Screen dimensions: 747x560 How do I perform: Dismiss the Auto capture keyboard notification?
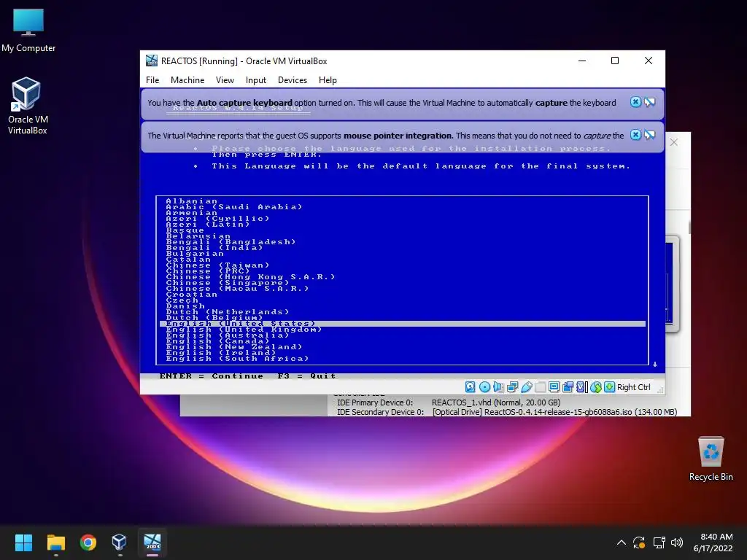pyautogui.click(x=635, y=102)
